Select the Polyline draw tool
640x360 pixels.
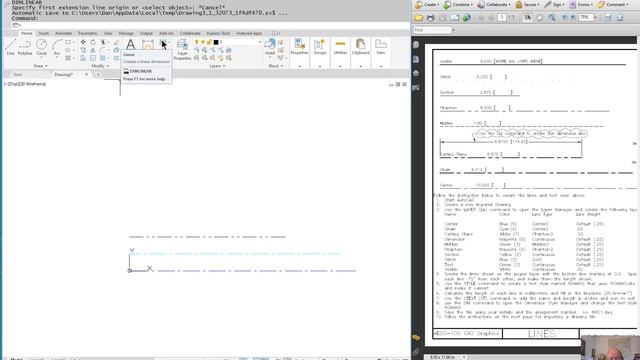[25, 47]
